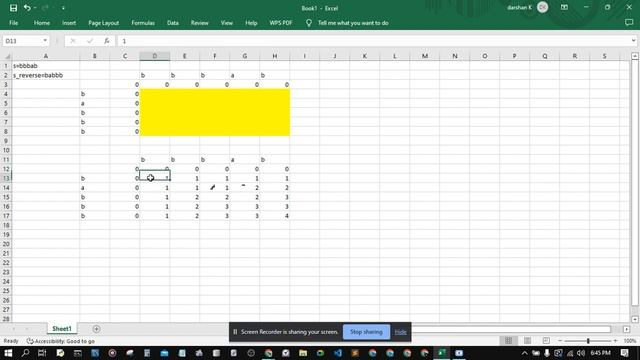Open the WPS PDF ribbon tab

[x=281, y=23]
